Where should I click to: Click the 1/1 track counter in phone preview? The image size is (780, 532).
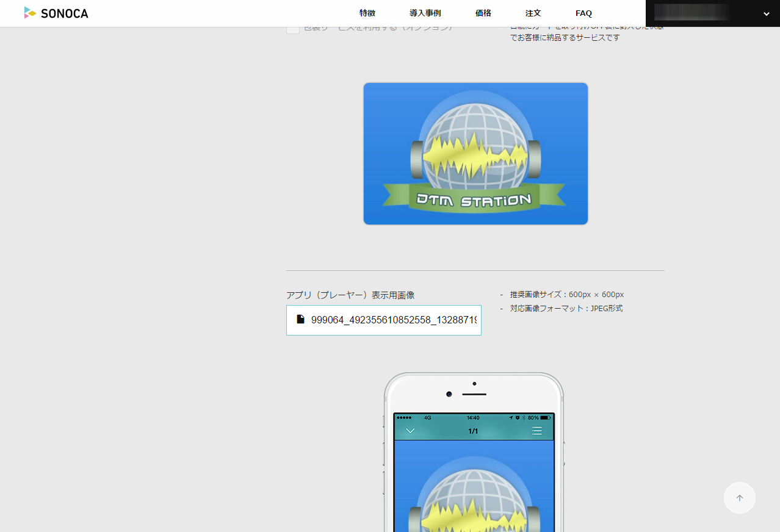point(473,431)
